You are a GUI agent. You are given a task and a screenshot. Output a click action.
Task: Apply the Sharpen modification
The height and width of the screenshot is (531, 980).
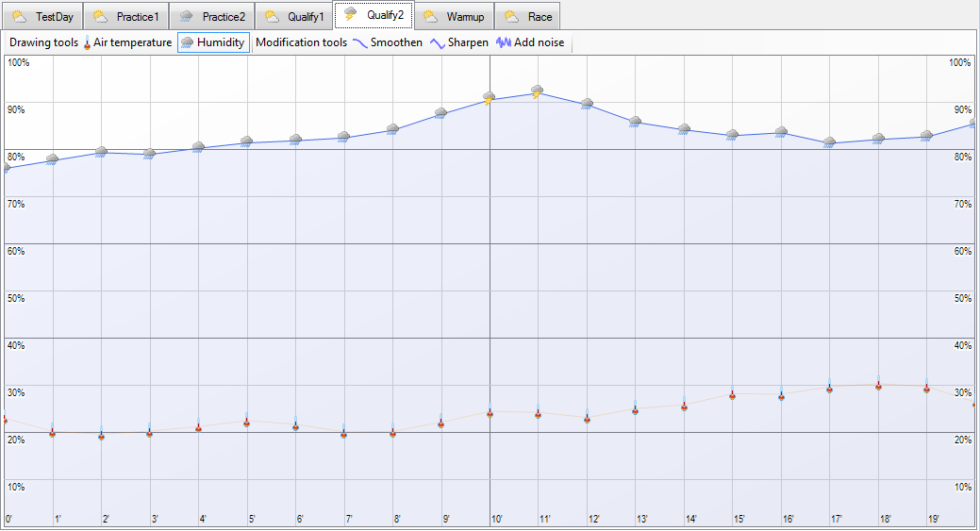click(x=459, y=42)
